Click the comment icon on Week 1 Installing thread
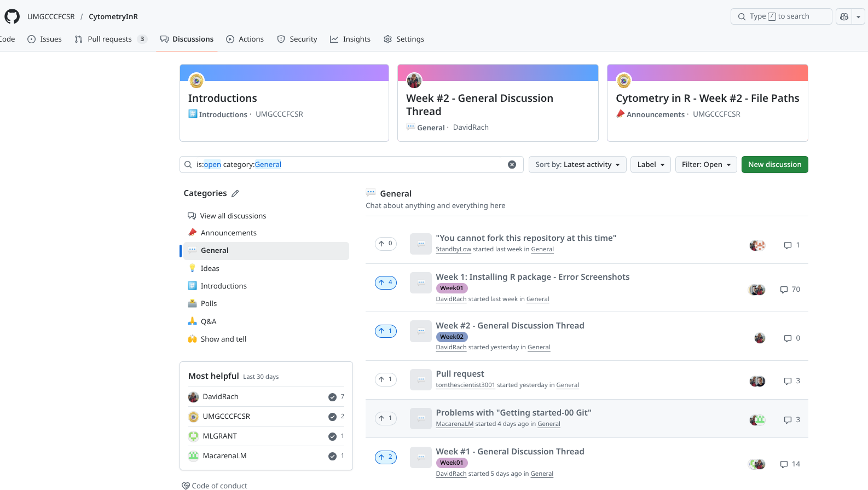The width and height of the screenshot is (868, 490). coord(784,290)
